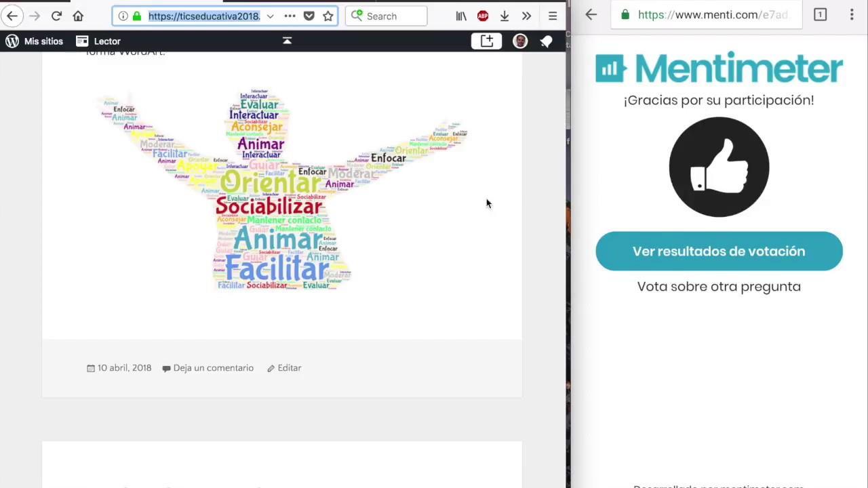Open the Firefox downloads arrow icon
Viewport: 868px width, 488px height.
[505, 16]
